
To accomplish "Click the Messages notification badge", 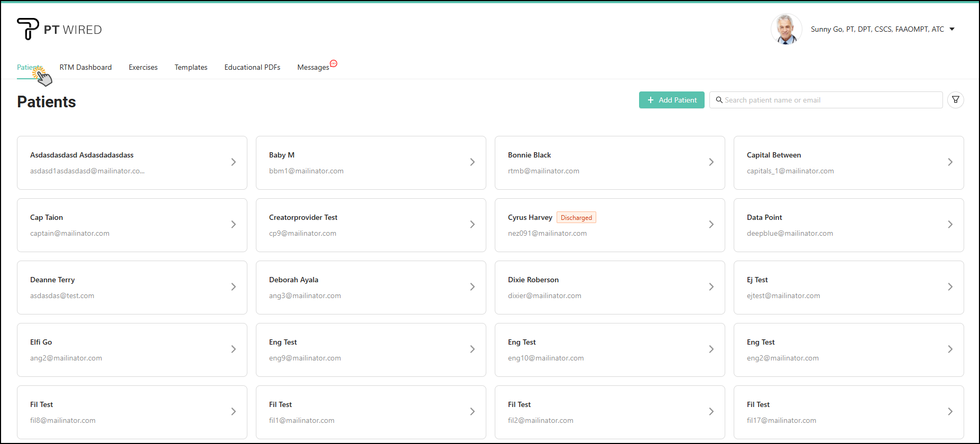I will click(334, 63).
